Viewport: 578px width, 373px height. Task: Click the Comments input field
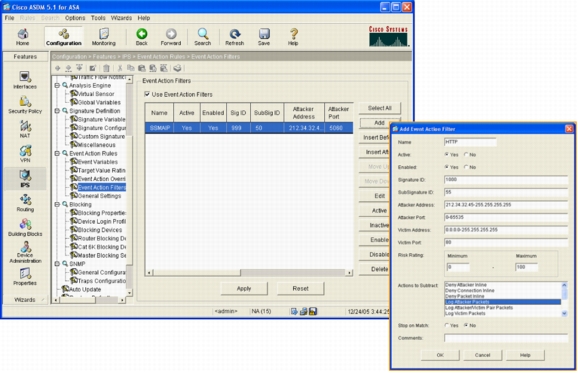point(506,338)
